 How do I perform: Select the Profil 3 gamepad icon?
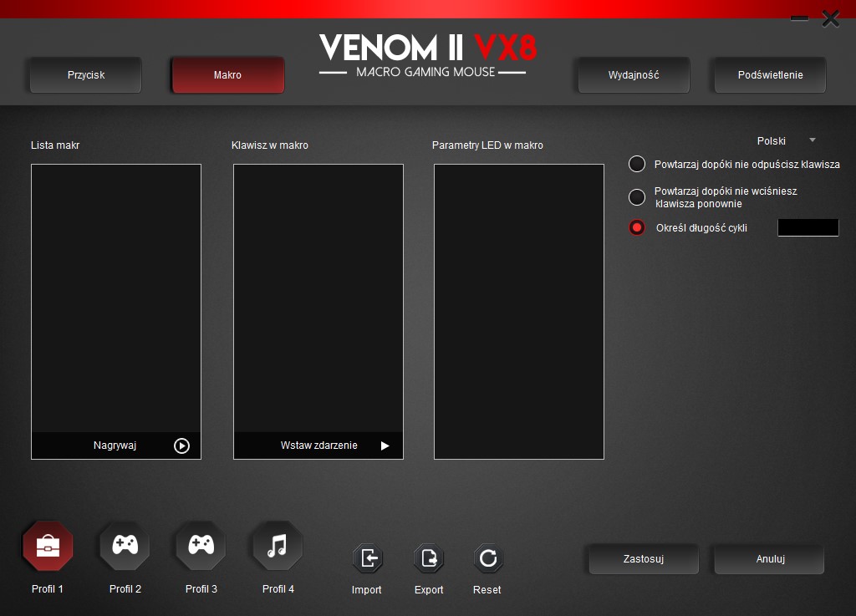201,546
